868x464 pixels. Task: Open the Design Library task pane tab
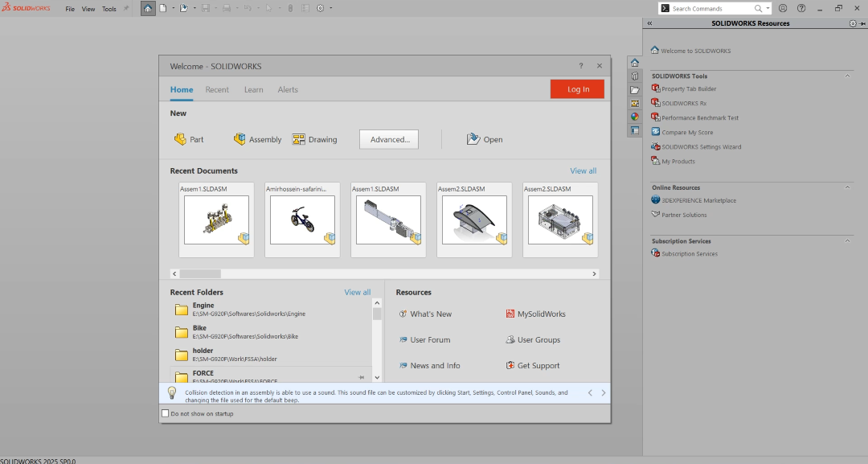(x=635, y=76)
